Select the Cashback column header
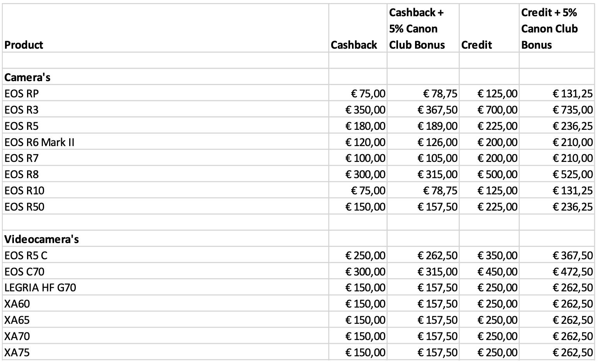 (354, 45)
